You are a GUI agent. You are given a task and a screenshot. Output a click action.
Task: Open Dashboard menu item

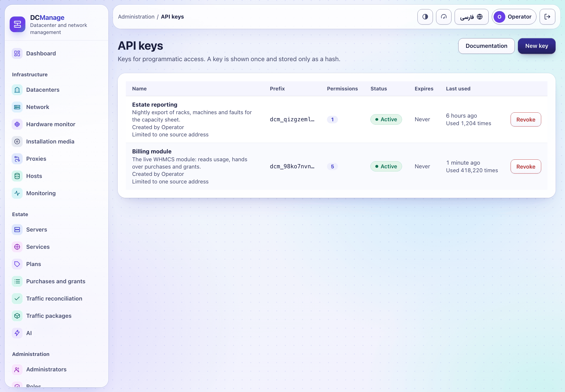(x=56, y=54)
